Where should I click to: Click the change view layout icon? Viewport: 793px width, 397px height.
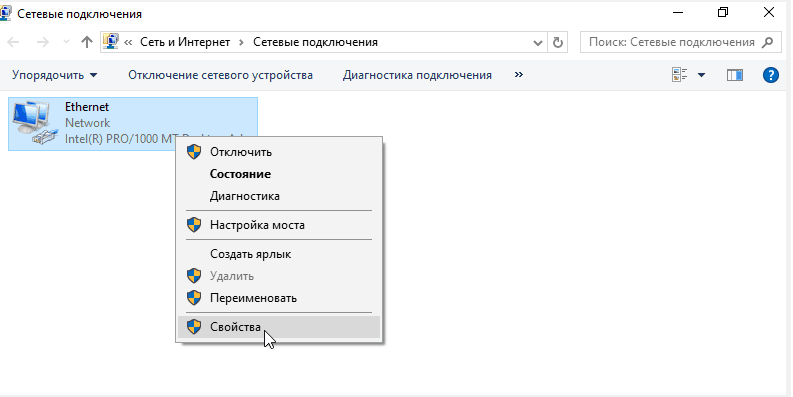point(679,75)
